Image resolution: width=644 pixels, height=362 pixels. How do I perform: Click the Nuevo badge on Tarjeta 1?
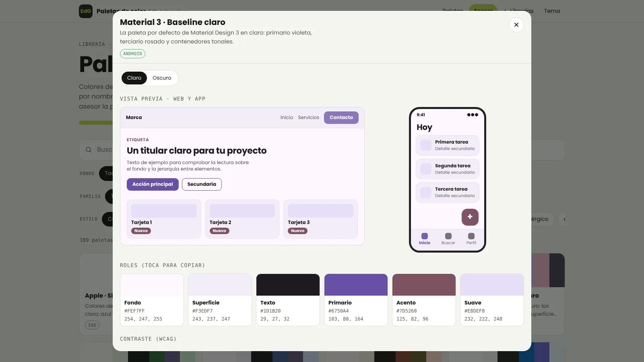coord(141,231)
